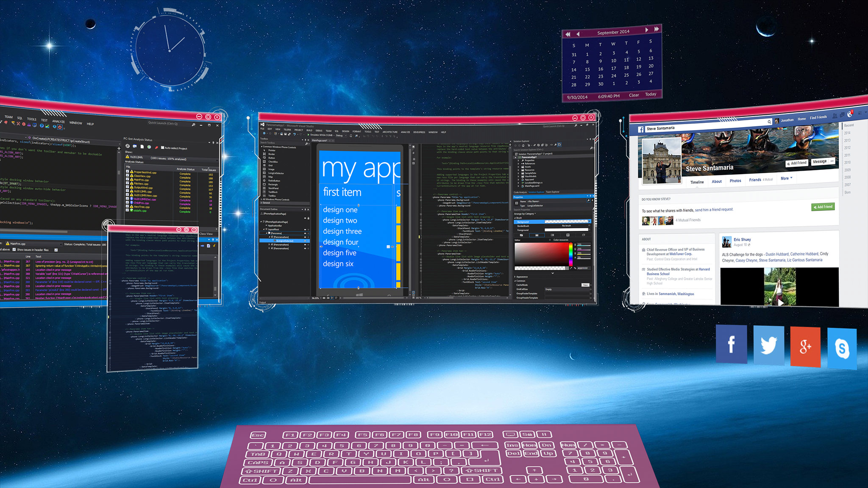Click Undo icon in Visual Studio toolbar
The height and width of the screenshot is (488, 868).
[295, 134]
